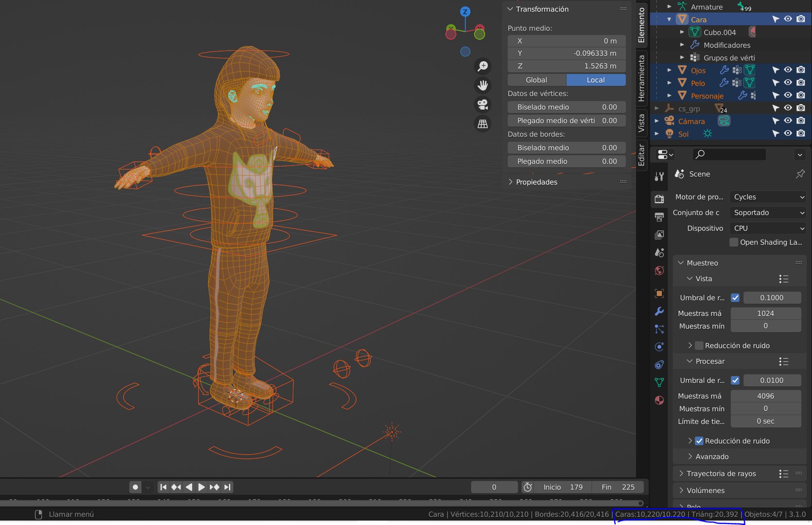Open the Motor de procesamiento Cycles dropdown
Image resolution: width=812 pixels, height=525 pixels.
click(768, 197)
